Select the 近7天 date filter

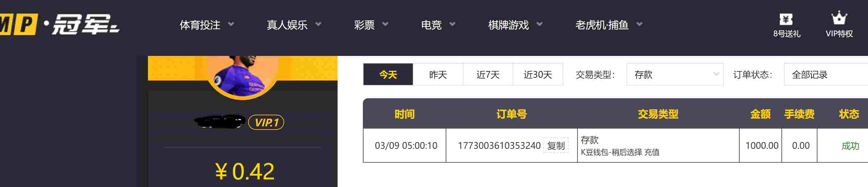(x=488, y=74)
